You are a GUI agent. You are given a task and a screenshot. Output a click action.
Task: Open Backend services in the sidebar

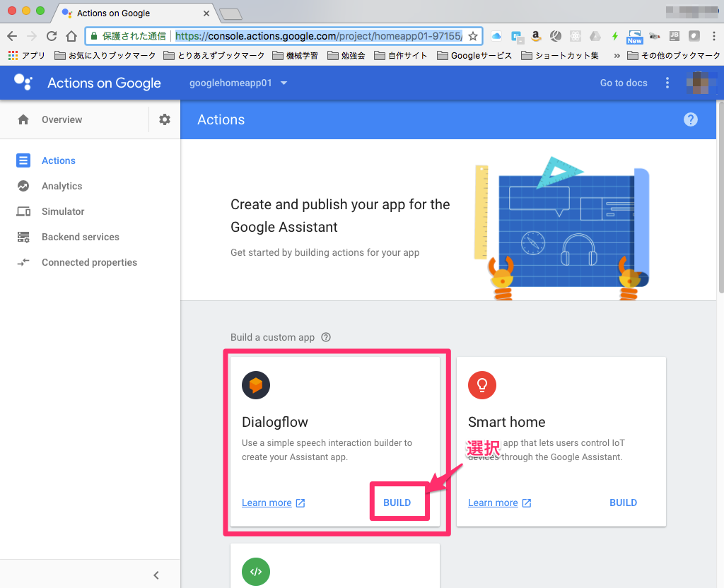(x=81, y=237)
